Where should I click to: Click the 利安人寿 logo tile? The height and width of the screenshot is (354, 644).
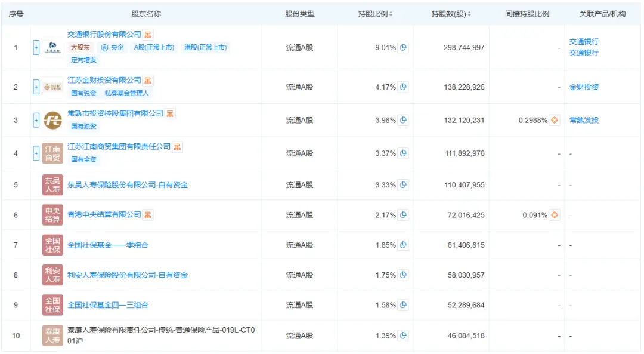tap(52, 275)
